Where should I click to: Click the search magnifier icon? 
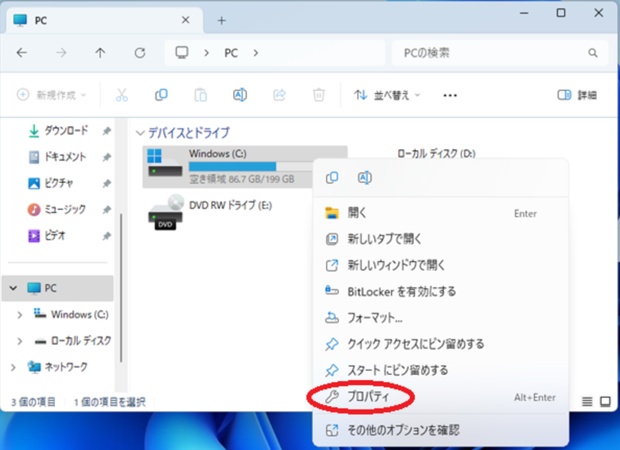coord(592,53)
